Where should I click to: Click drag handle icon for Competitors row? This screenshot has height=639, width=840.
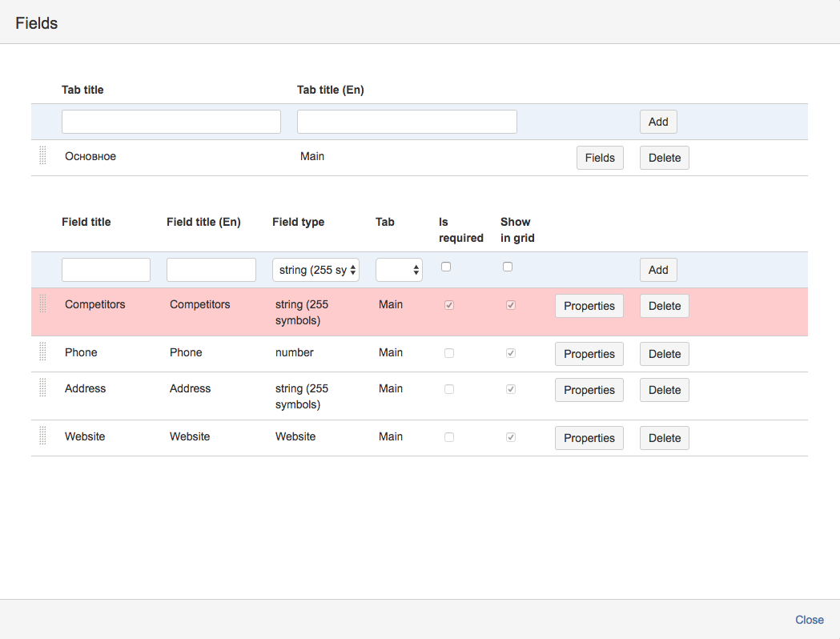(42, 304)
